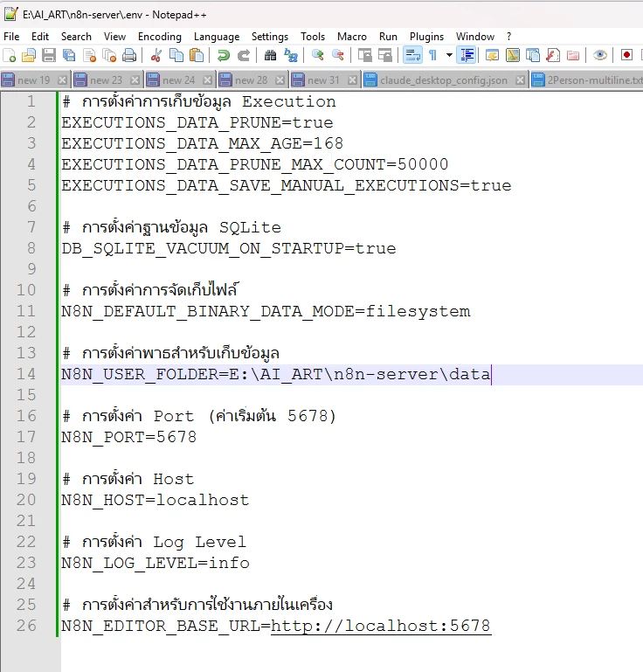Click the Print toolbar icon
Viewport: 643px width, 672px height.
coord(129,55)
